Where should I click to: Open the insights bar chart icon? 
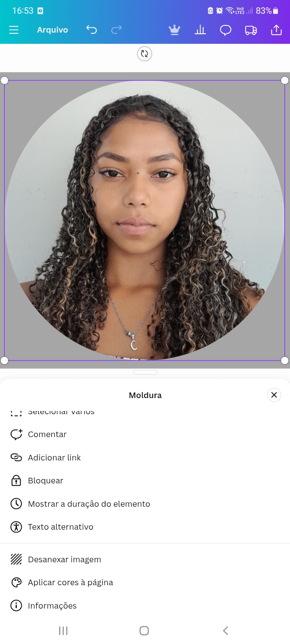pos(200,30)
